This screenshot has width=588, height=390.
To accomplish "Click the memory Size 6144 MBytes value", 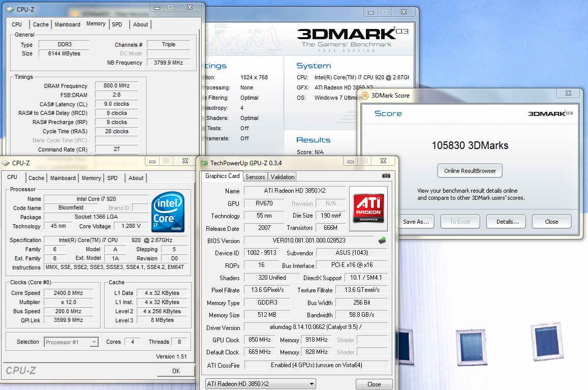I will click(64, 53).
